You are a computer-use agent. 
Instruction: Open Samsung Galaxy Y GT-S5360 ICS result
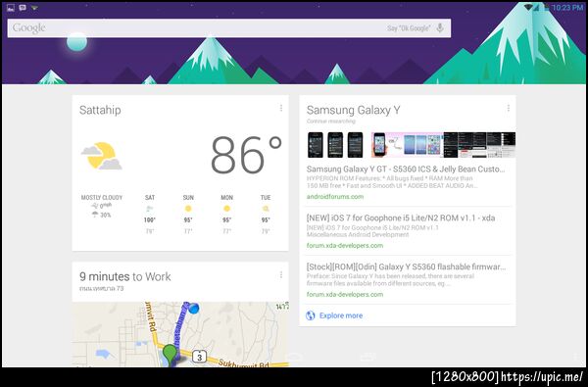tap(406, 169)
